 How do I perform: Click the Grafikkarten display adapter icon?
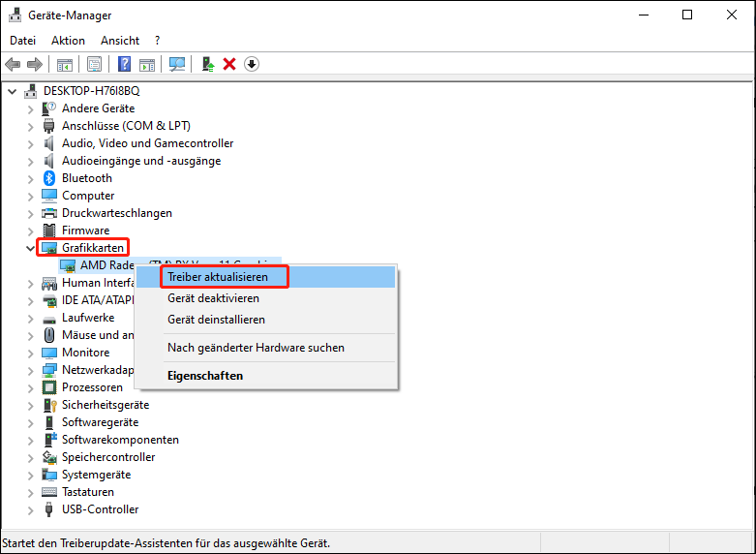pos(49,248)
